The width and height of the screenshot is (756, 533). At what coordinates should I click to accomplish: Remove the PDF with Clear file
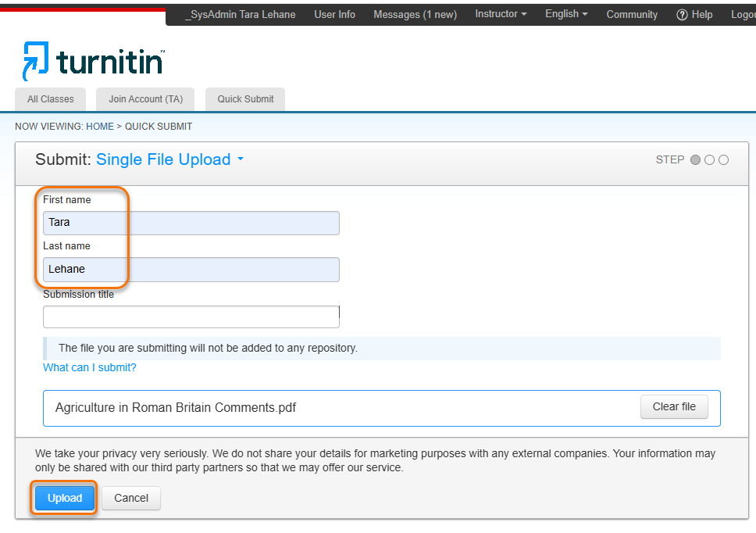(x=674, y=406)
